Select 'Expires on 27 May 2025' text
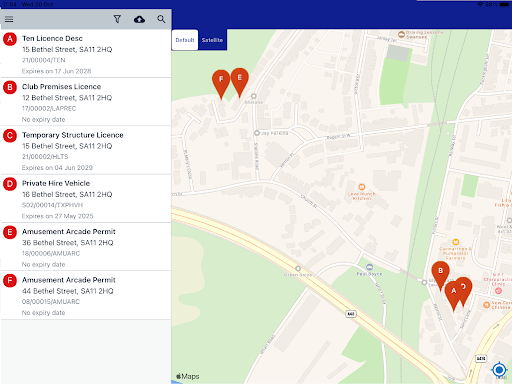This screenshot has height=384, width=512. (58, 216)
